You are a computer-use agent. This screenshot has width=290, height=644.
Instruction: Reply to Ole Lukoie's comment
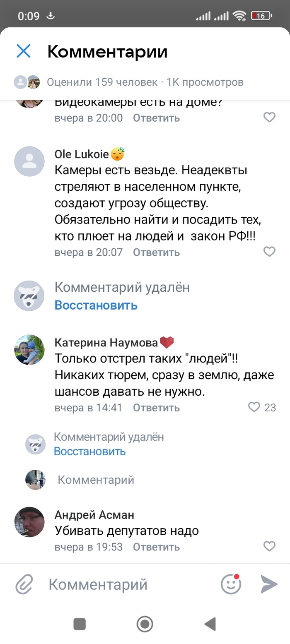[156, 252]
